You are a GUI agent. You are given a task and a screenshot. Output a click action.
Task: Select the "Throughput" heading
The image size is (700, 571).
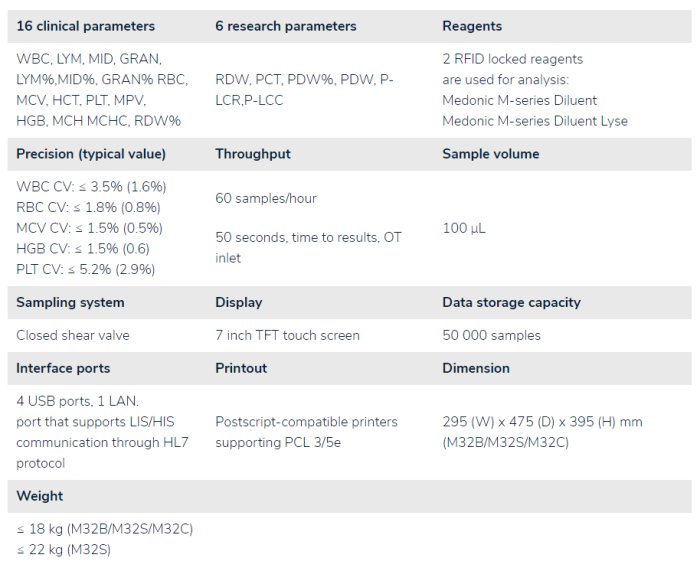pos(253,154)
